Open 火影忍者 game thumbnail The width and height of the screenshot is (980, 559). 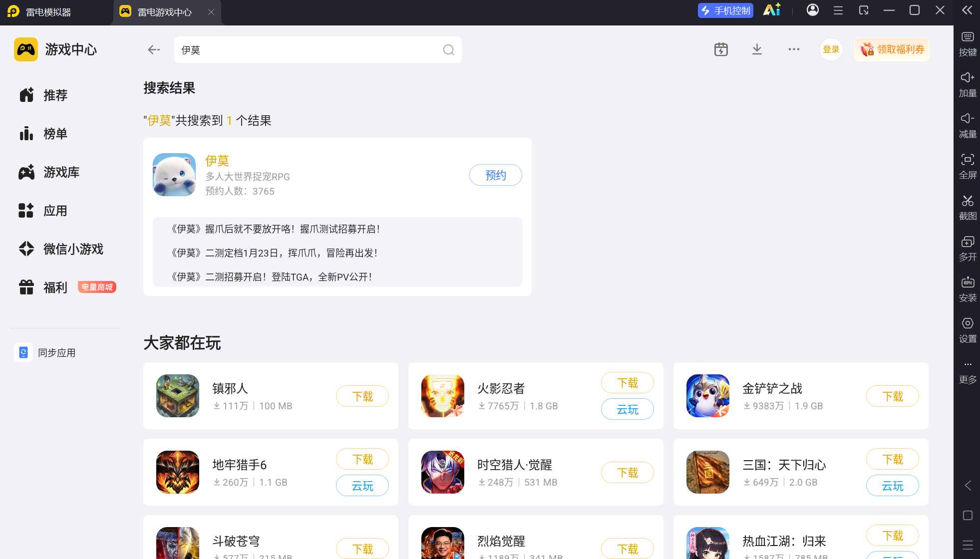pyautogui.click(x=443, y=396)
